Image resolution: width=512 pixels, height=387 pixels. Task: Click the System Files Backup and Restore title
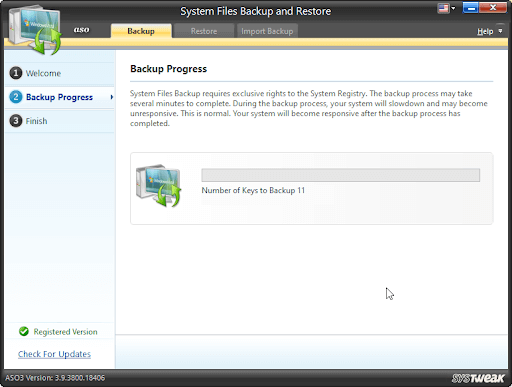pyautogui.click(x=256, y=11)
